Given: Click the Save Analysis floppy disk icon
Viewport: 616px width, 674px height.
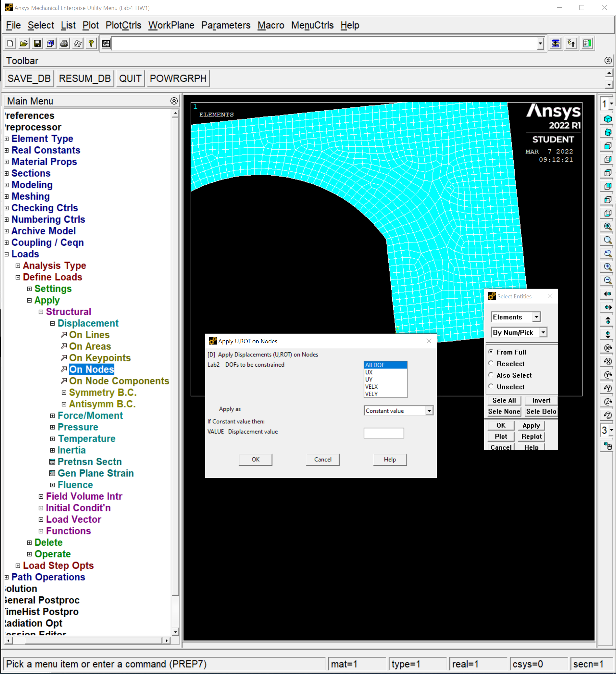Looking at the screenshot, I should (x=37, y=44).
